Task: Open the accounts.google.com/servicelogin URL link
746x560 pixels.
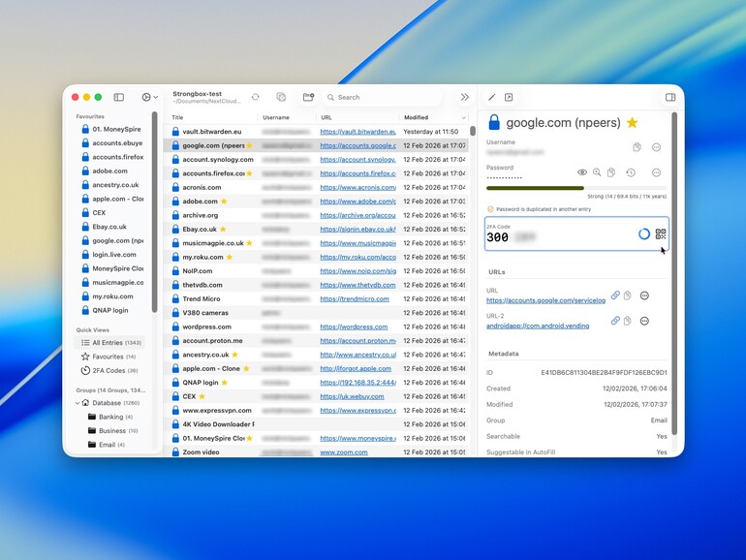Action: pos(545,300)
